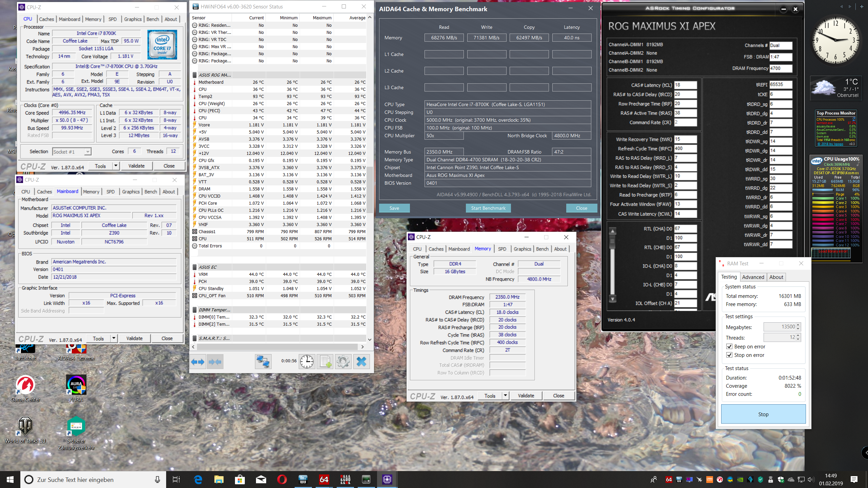Open the Battle.net desktop shortcut

pyautogui.click(x=25, y=349)
